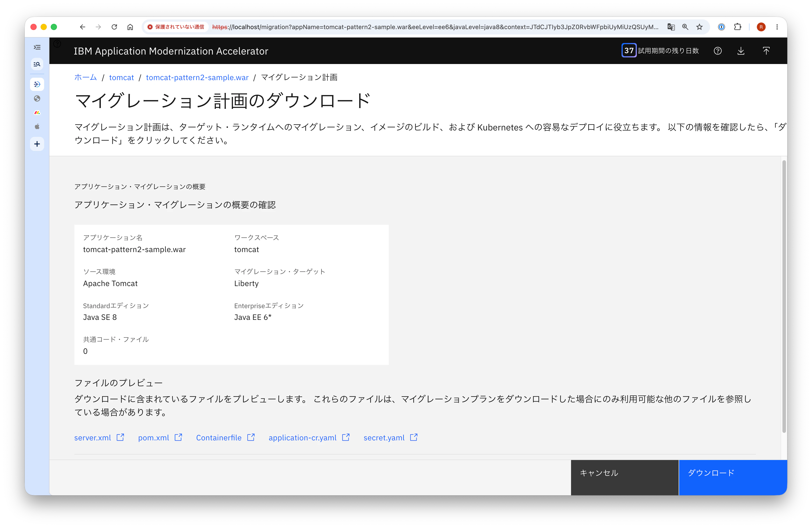Open the tomcat breadcrumb link

[121, 77]
